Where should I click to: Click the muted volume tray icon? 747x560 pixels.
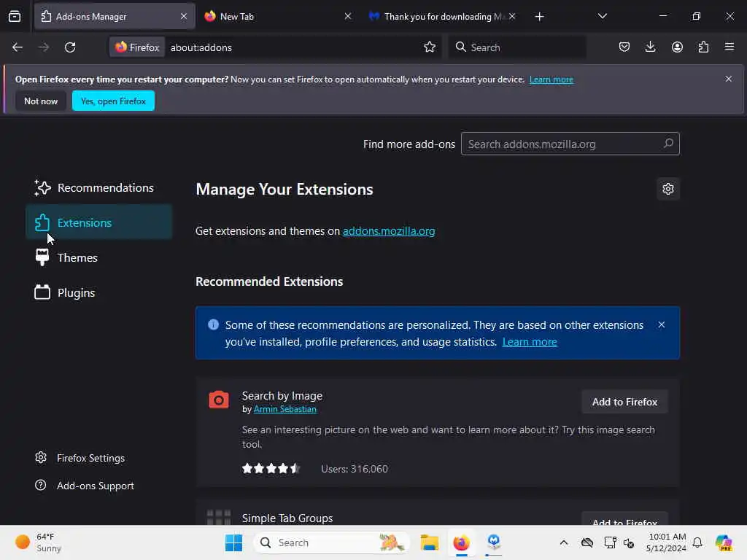[629, 542]
